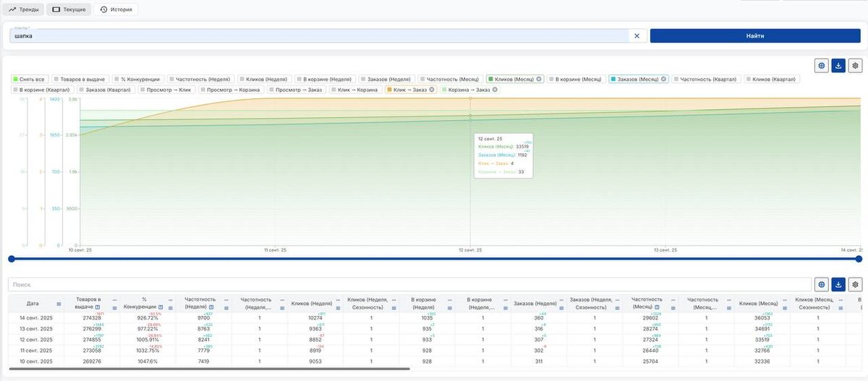The image size is (868, 381).
Task: Enable Клик → Корзина series
Action: click(x=355, y=90)
